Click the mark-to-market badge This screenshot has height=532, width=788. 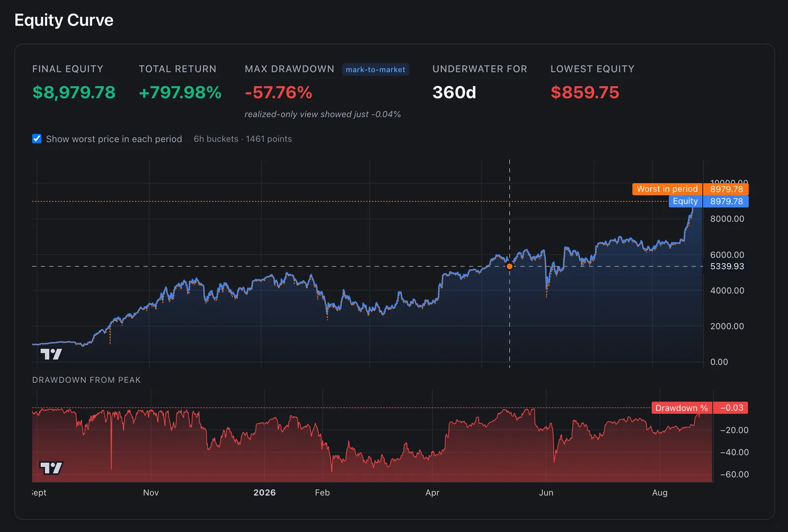tap(375, 69)
